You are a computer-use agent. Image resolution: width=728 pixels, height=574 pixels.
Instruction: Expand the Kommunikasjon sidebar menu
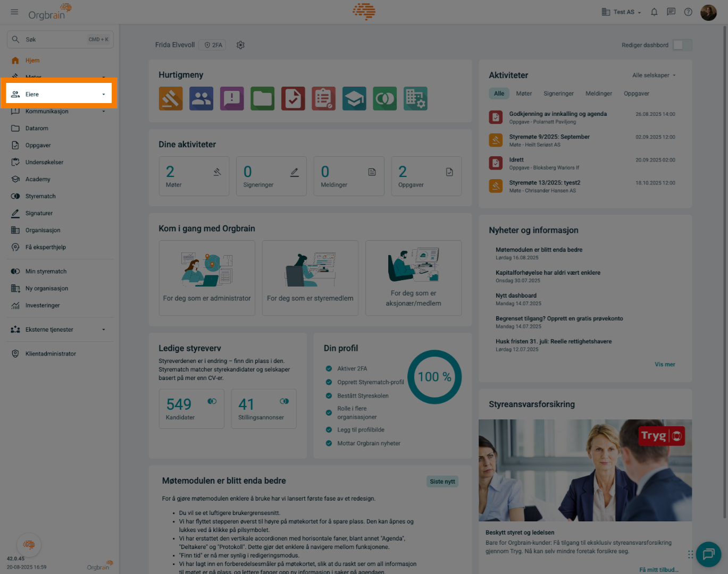point(59,111)
